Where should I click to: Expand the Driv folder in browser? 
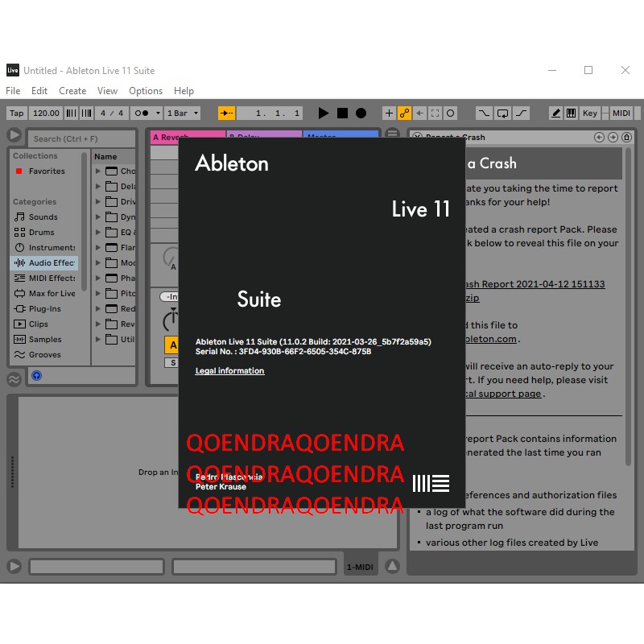97,201
